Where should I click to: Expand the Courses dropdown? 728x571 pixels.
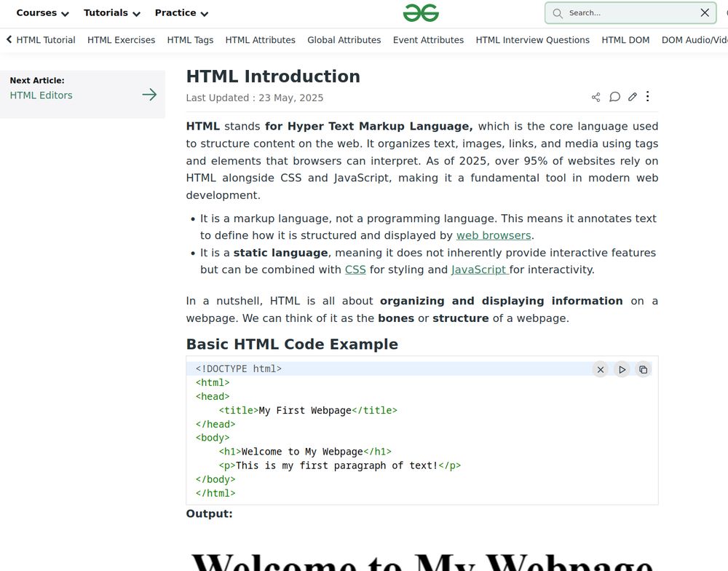pos(41,13)
